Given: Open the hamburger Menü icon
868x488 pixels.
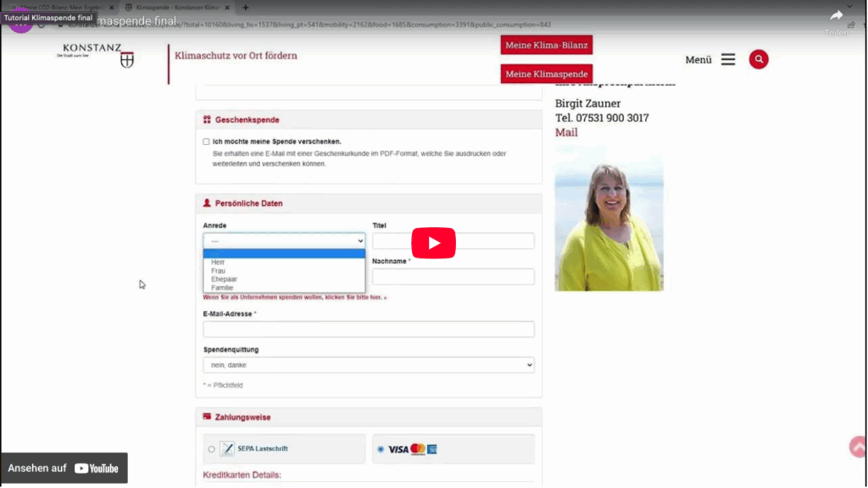Looking at the screenshot, I should [728, 59].
